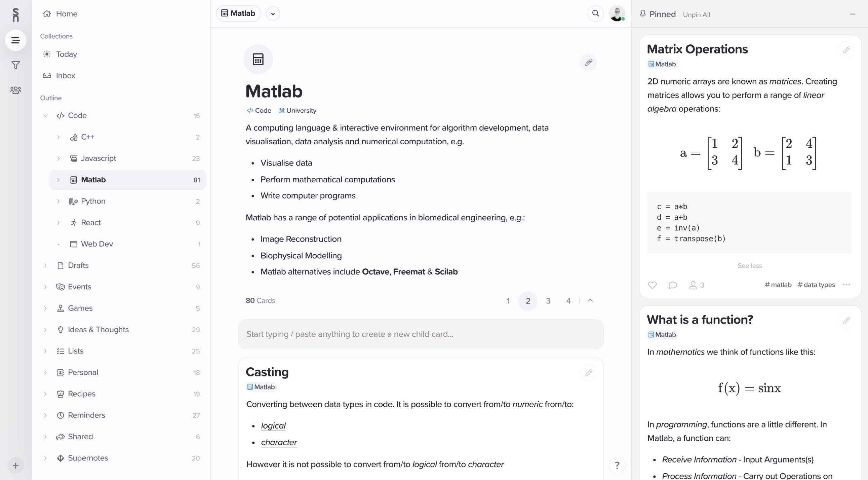Toggle the pin icon in the Pinned panel
Viewport: 868px width, 480px height.
pyautogui.click(x=643, y=14)
